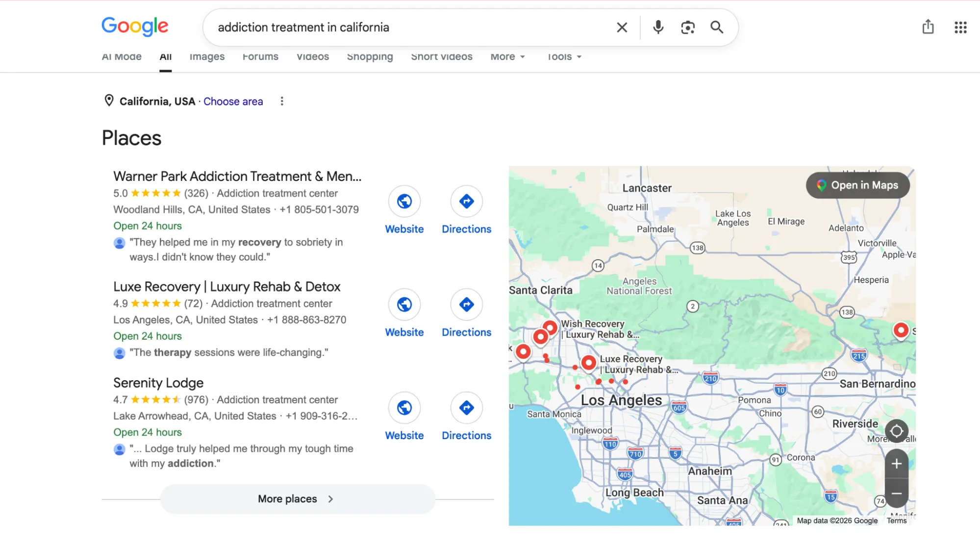
Task: Open the three-dot options next to Choose area
Action: pos(281,101)
